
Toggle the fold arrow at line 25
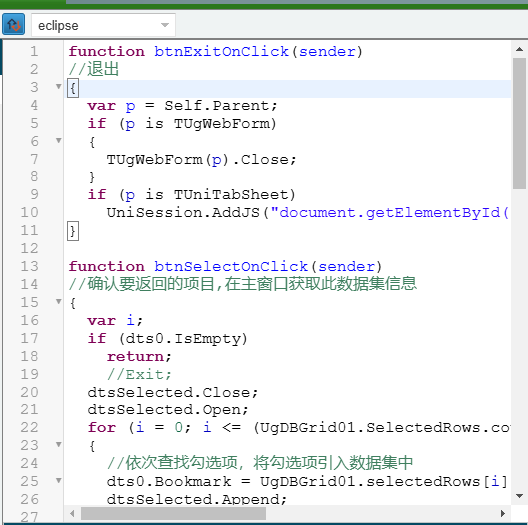59,481
